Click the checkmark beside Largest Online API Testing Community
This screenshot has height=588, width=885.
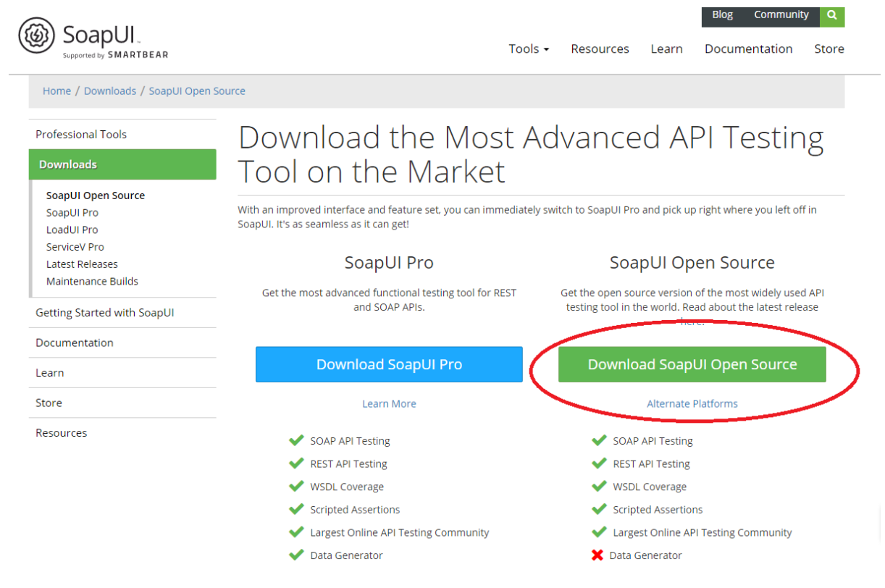[297, 532]
